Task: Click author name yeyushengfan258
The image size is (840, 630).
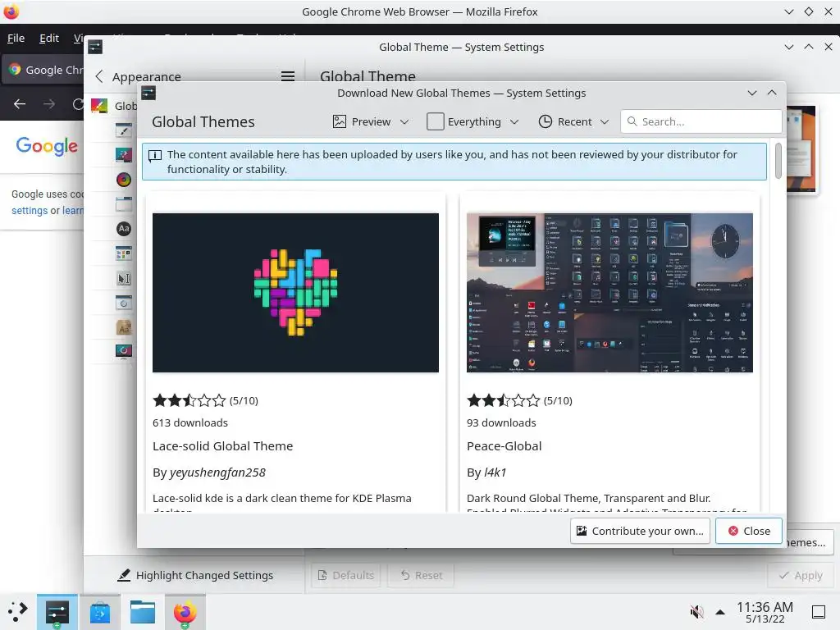Action: pos(217,472)
